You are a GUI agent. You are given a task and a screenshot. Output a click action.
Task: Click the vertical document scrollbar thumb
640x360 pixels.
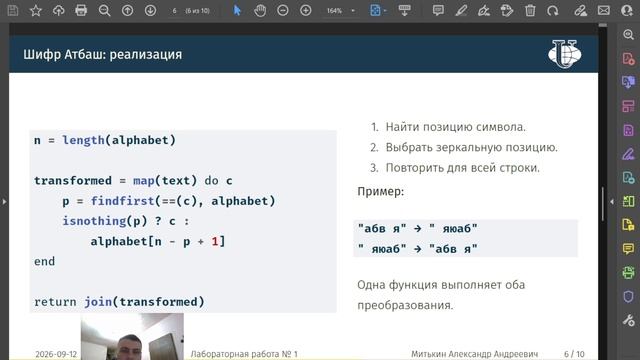click(x=602, y=204)
